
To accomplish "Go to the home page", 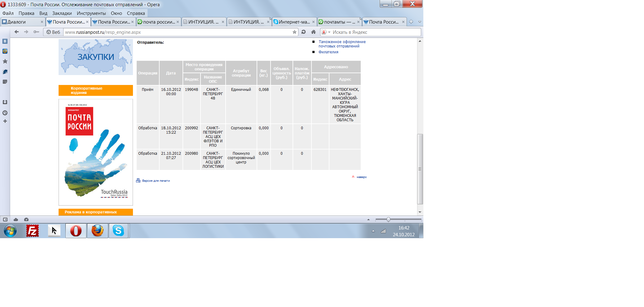I will tap(313, 32).
